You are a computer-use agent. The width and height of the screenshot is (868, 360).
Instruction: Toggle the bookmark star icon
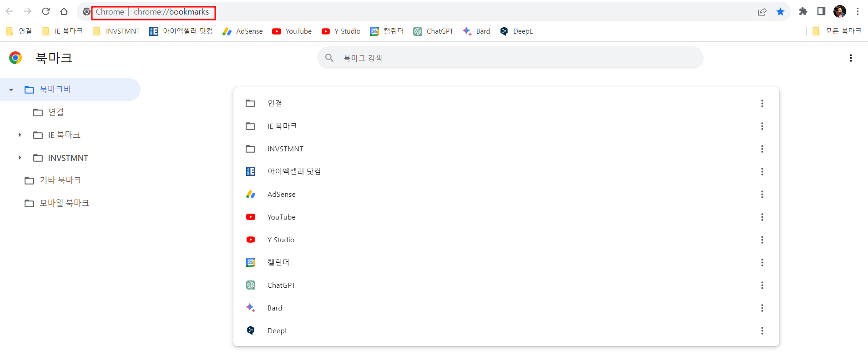point(781,12)
